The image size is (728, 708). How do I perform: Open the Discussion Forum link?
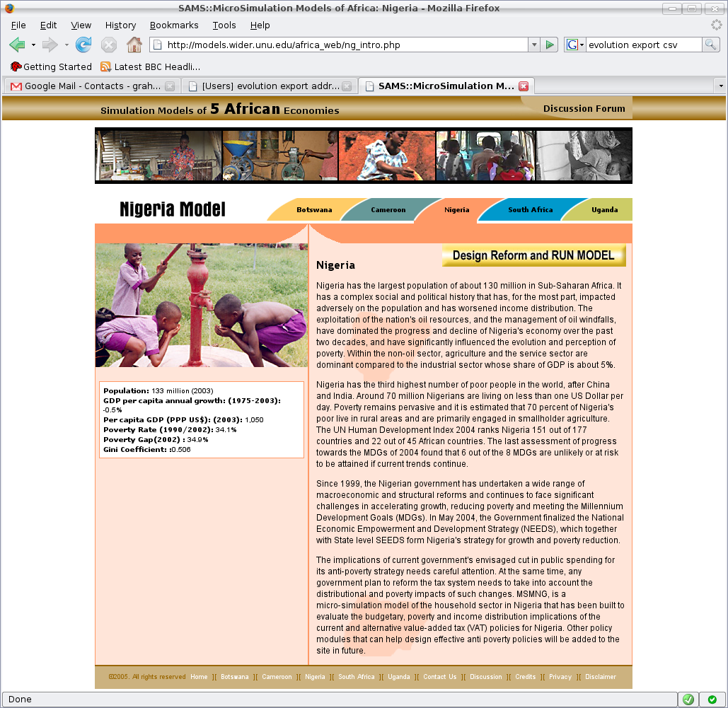click(584, 108)
